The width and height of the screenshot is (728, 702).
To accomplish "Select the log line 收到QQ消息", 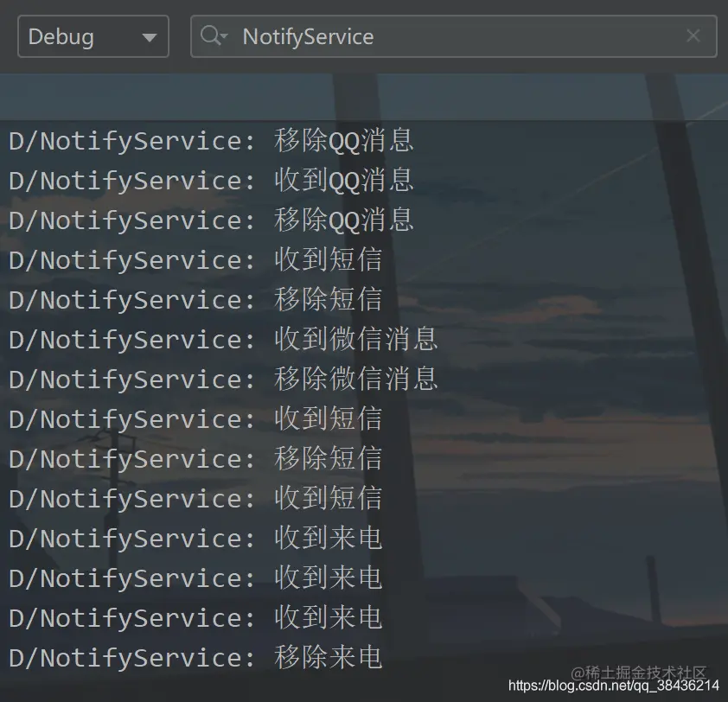I will (x=211, y=180).
